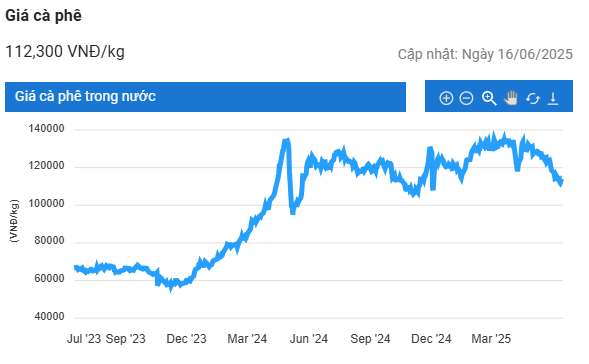Image resolution: width=589 pixels, height=364 pixels.
Task: Enable the panning hand tool
Action: (x=511, y=98)
